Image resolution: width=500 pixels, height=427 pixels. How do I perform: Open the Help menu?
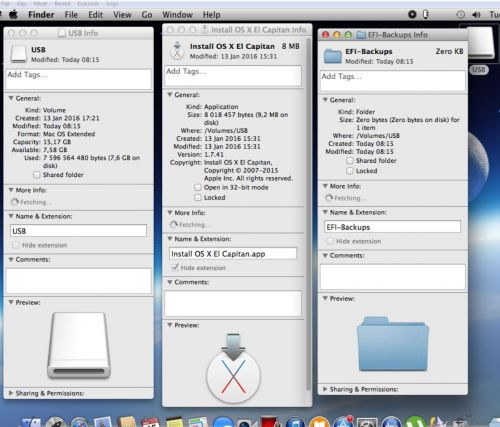click(x=211, y=15)
